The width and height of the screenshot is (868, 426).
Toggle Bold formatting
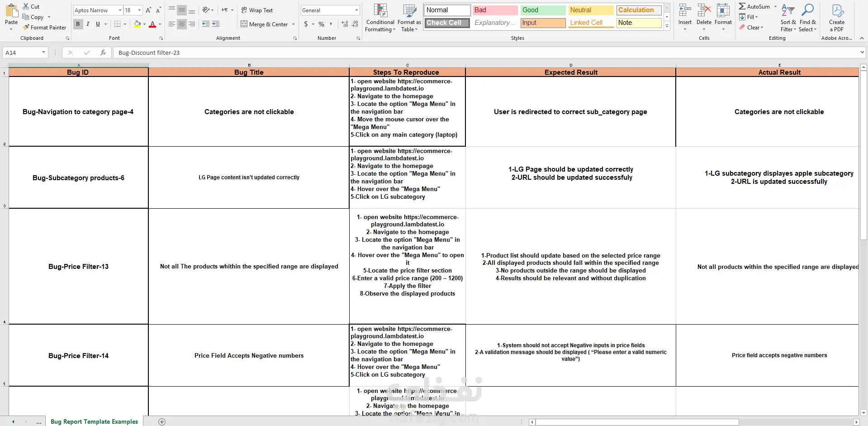coord(78,24)
